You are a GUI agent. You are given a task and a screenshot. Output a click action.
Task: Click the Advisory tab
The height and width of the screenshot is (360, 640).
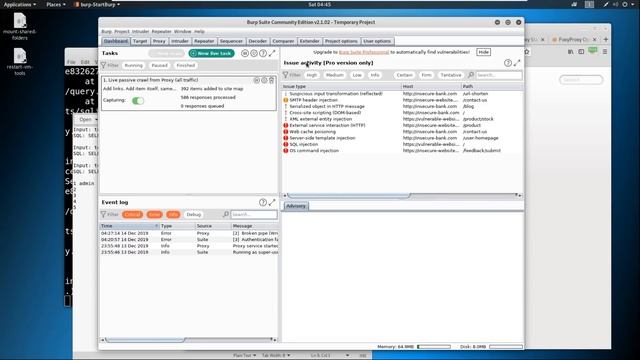point(296,206)
